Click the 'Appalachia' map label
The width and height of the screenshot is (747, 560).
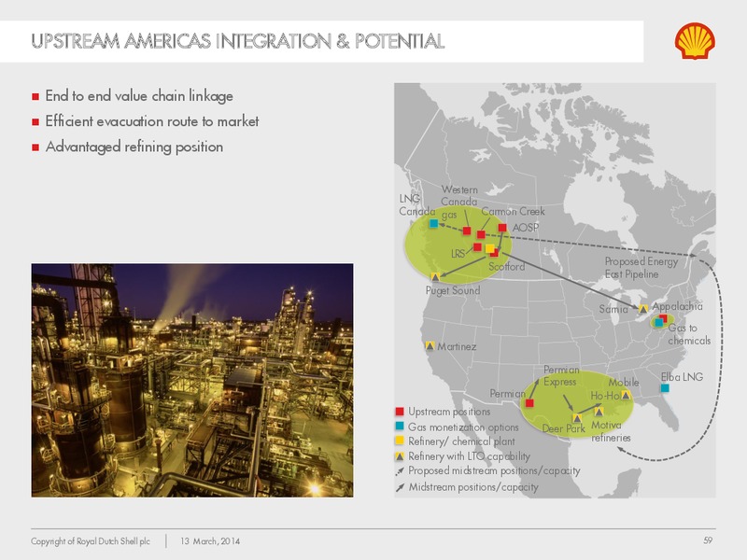(x=677, y=306)
